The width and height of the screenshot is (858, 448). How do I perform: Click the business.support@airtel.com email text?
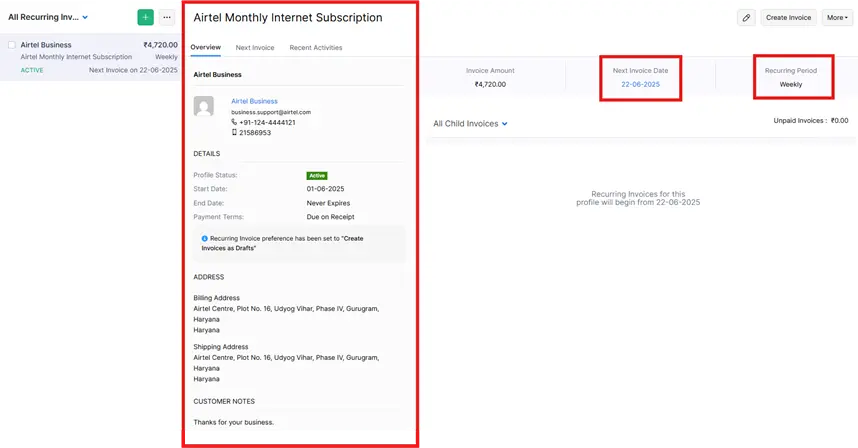(271, 112)
